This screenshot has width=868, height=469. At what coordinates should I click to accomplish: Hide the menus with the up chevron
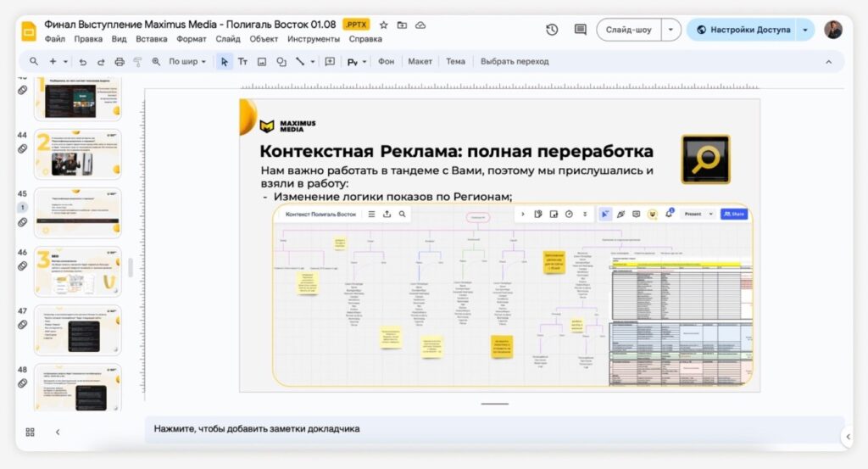(x=828, y=61)
